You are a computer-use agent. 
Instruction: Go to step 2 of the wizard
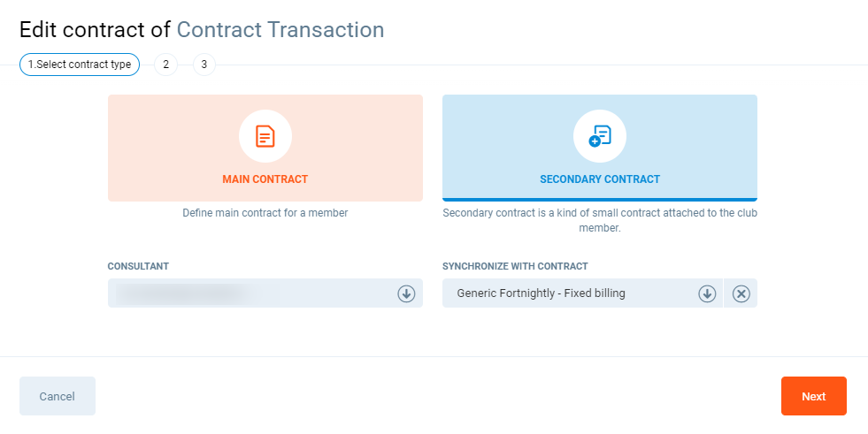165,65
